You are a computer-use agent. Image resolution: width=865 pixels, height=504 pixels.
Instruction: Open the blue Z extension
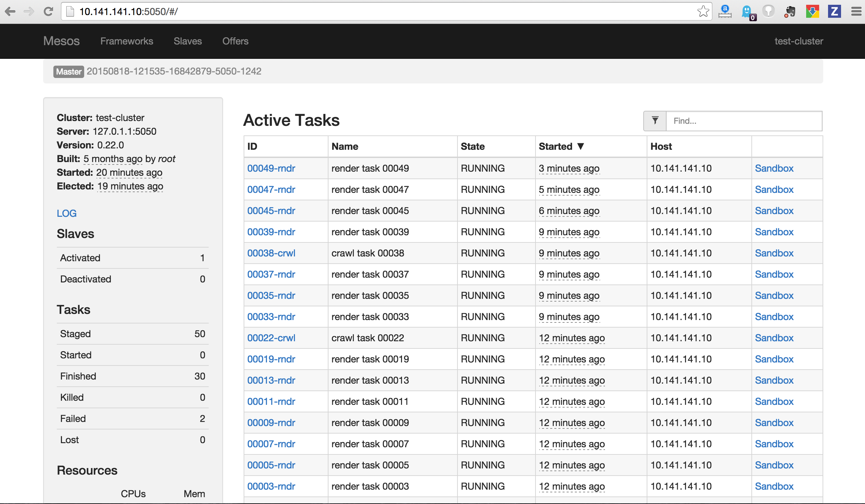[834, 12]
